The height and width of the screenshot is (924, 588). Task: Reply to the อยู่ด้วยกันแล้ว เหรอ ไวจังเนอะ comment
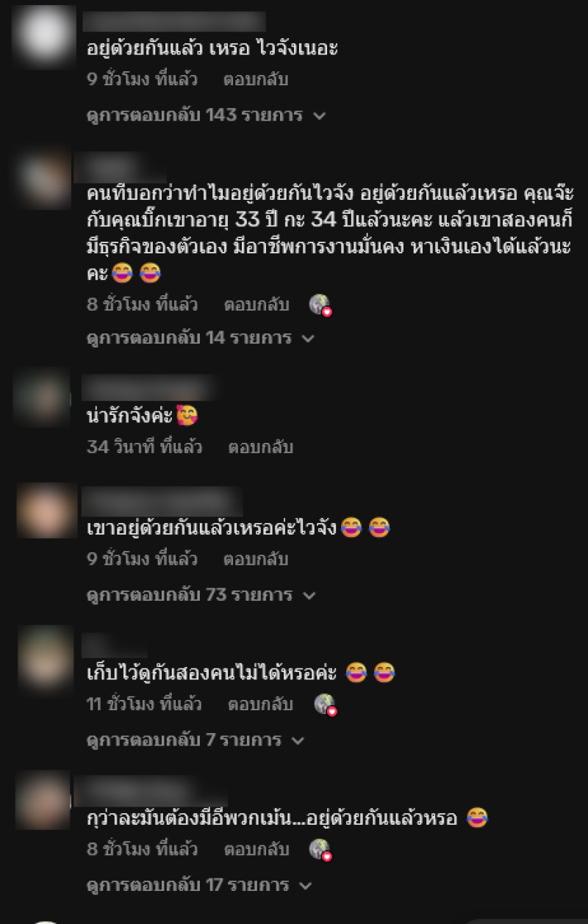click(255, 79)
